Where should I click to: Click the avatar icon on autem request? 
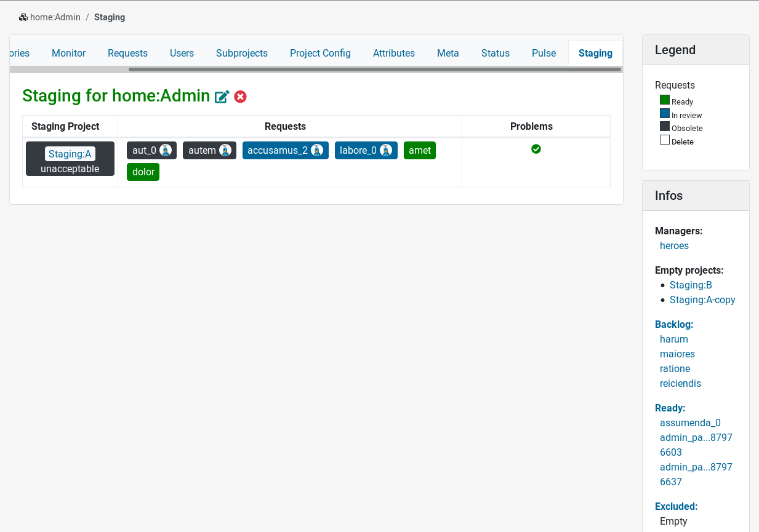click(x=225, y=150)
